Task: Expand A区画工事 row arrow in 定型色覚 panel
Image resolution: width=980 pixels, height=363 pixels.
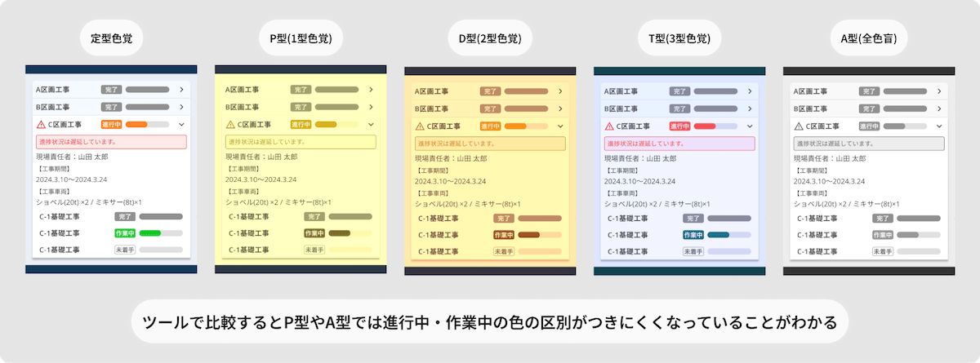Action: 180,91
